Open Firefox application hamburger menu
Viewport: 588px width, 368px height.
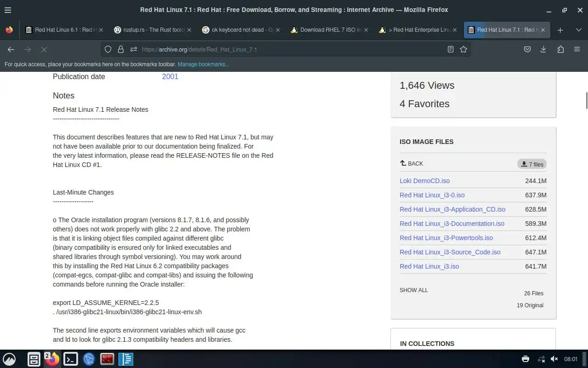tap(577, 49)
